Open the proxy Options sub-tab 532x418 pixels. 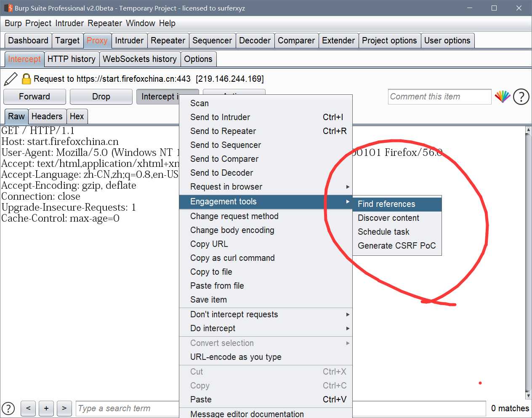[198, 59]
